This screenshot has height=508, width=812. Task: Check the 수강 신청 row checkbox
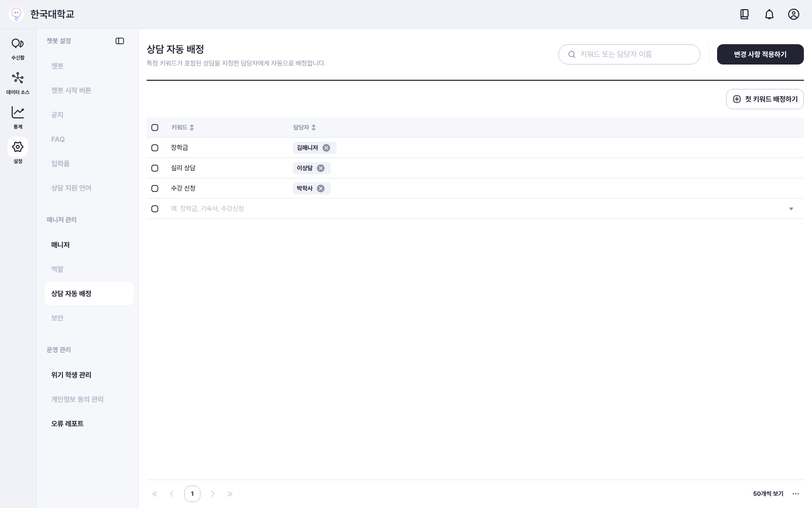[x=155, y=188]
